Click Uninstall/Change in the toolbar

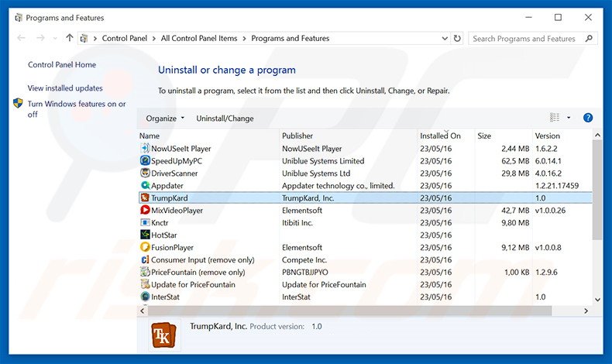[225, 118]
